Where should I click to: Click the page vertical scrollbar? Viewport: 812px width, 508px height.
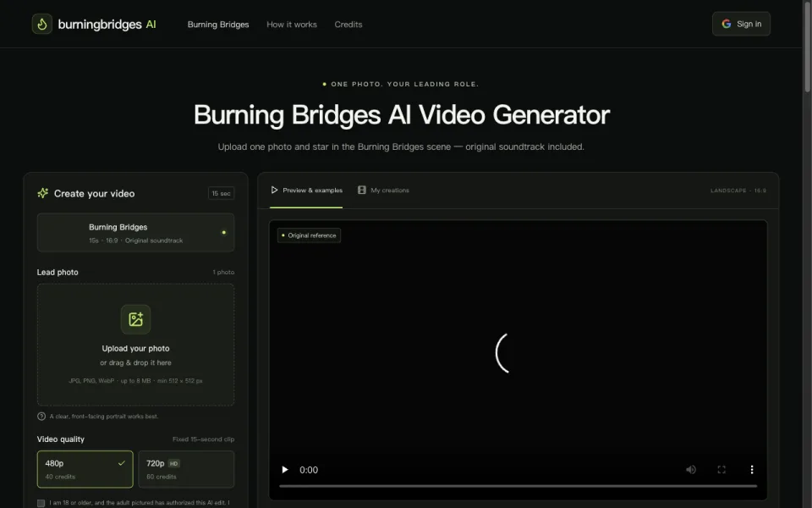[807, 47]
